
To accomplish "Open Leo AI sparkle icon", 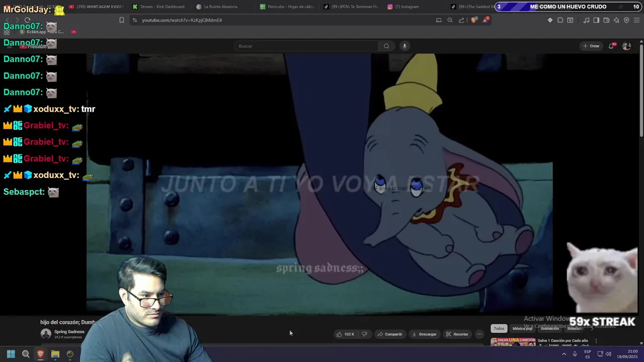I will pyautogui.click(x=616, y=20).
